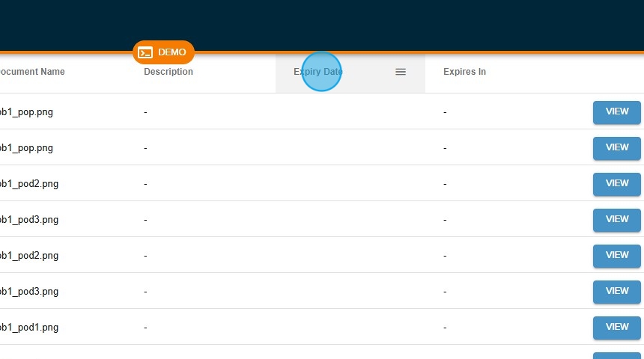644x359 pixels.
Task: Click VIEW for the second pod3.png row
Action: (x=616, y=291)
